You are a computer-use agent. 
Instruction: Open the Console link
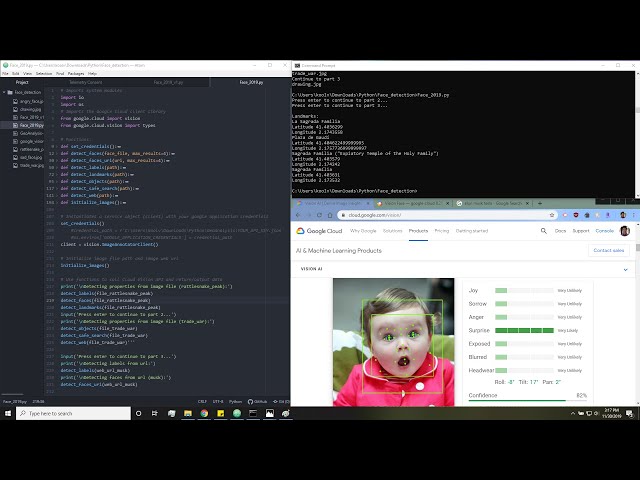[604, 231]
